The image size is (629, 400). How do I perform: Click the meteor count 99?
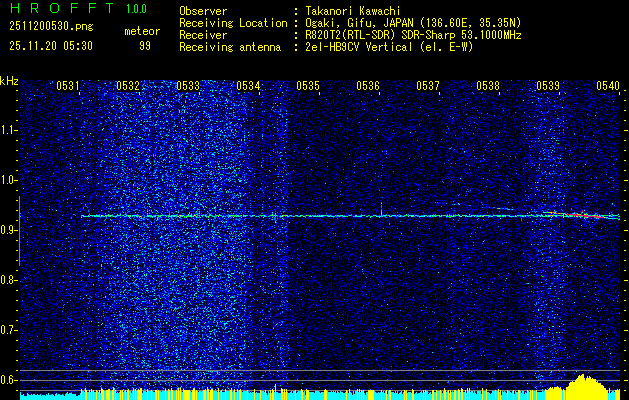tap(145, 46)
